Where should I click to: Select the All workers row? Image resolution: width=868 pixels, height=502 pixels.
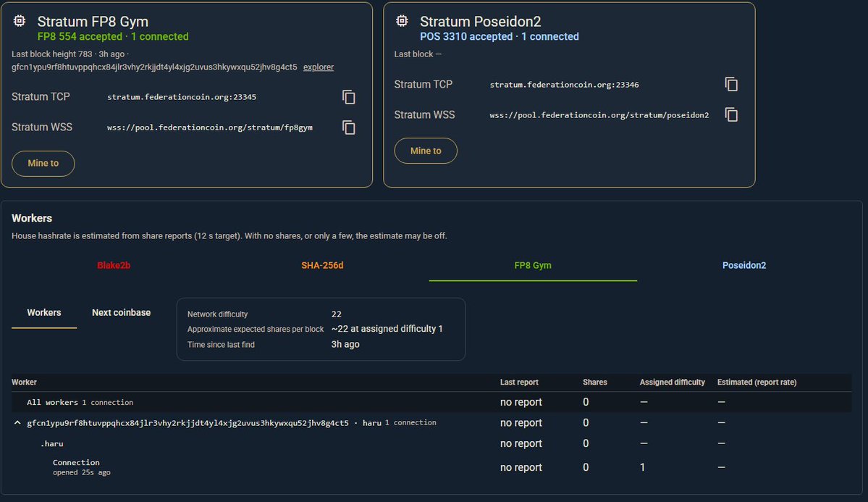pyautogui.click(x=431, y=402)
